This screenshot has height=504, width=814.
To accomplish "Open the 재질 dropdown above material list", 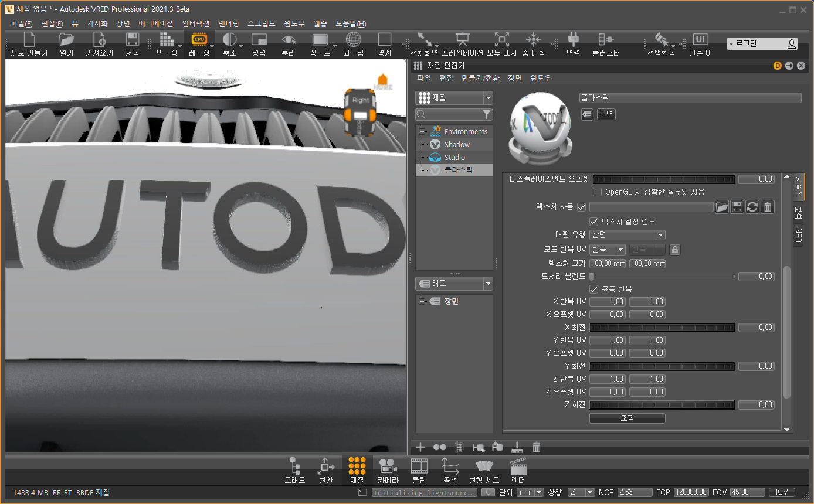I will point(454,98).
